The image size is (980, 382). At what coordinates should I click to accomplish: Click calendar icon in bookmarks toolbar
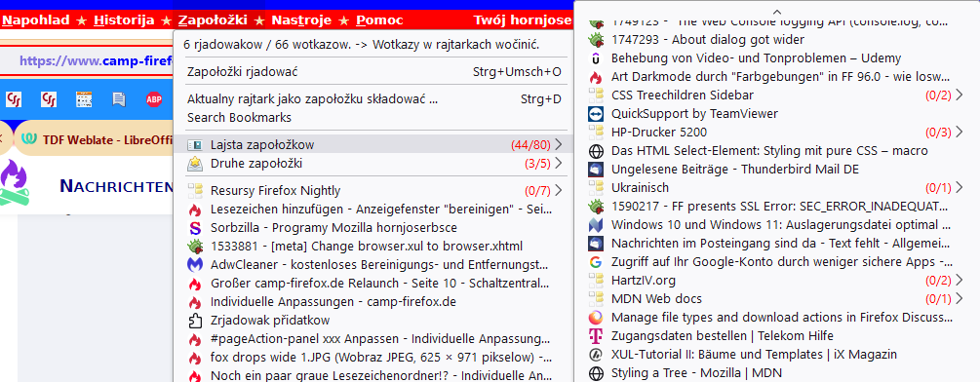(x=84, y=99)
